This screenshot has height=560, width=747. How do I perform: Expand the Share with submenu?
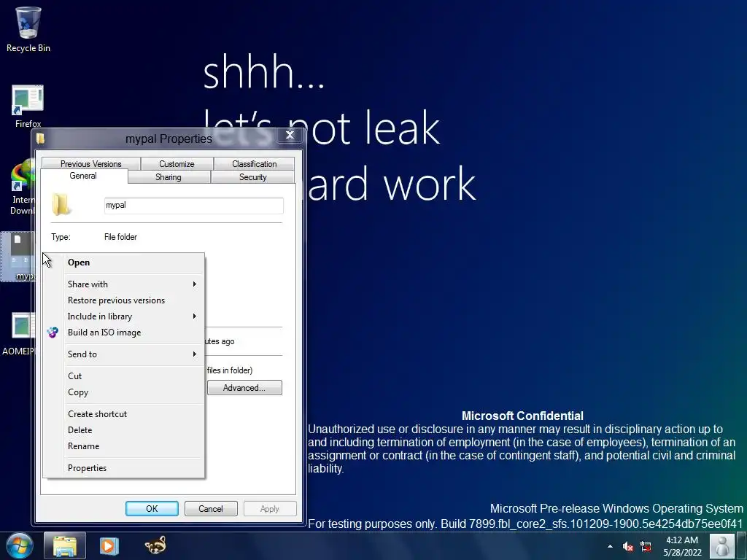point(124,284)
